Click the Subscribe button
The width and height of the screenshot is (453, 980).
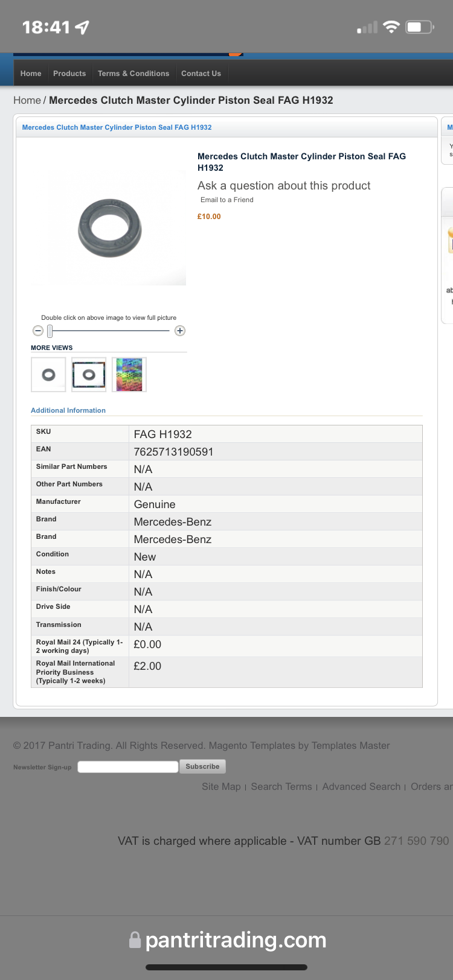[x=202, y=766]
